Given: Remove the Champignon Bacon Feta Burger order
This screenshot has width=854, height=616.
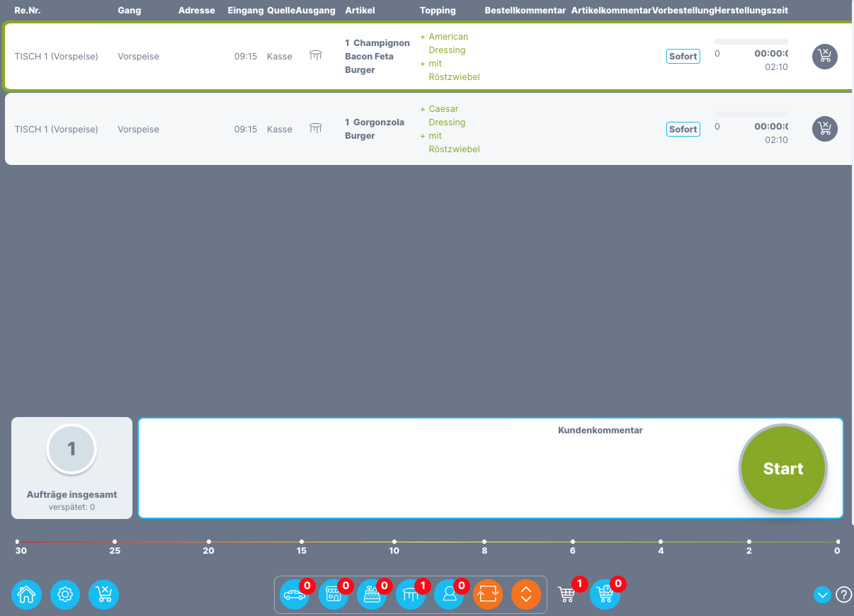Looking at the screenshot, I should click(x=824, y=57).
